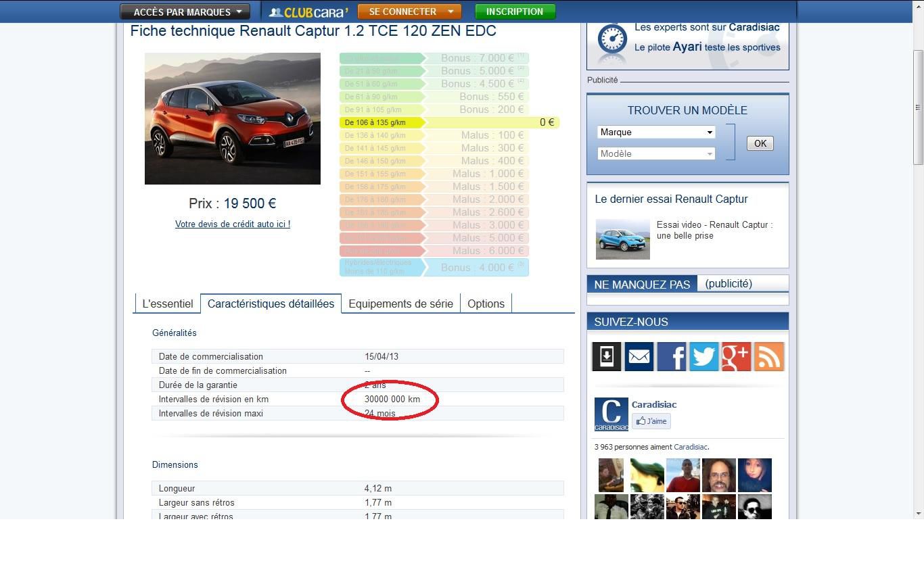
Task: Switch to the Options tab
Action: point(486,304)
